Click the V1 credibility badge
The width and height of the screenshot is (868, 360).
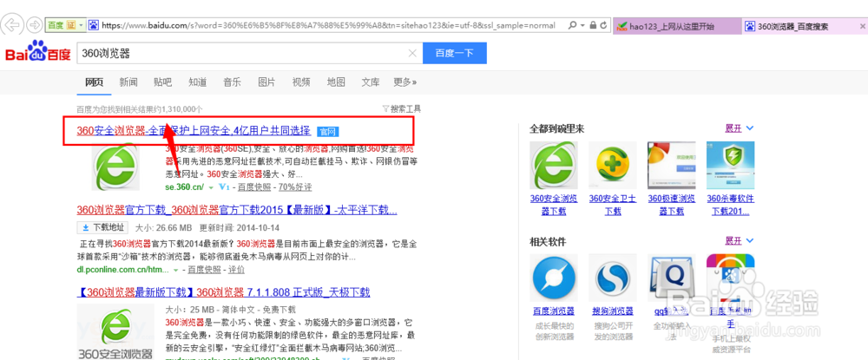click(x=224, y=187)
